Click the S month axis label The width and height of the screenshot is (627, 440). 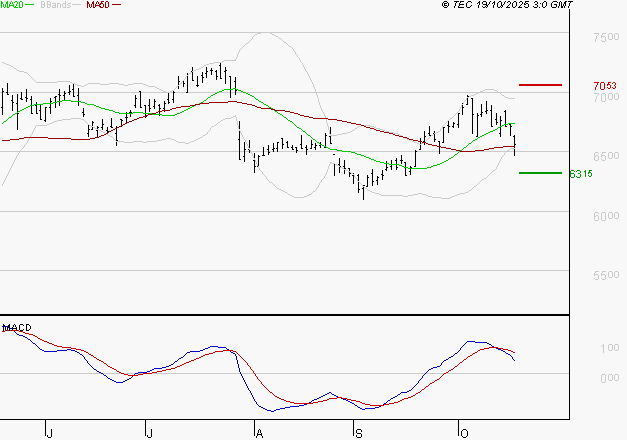click(359, 434)
